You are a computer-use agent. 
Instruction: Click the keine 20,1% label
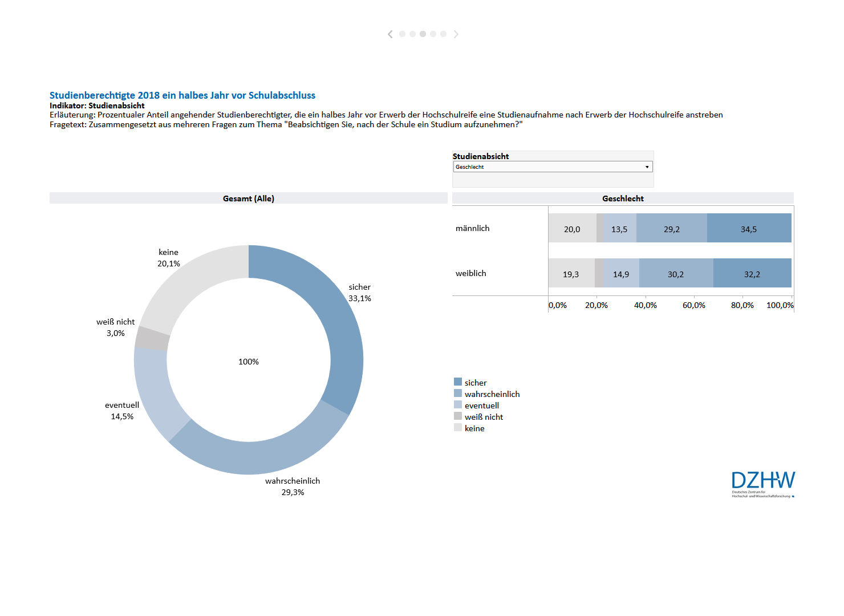(x=169, y=258)
